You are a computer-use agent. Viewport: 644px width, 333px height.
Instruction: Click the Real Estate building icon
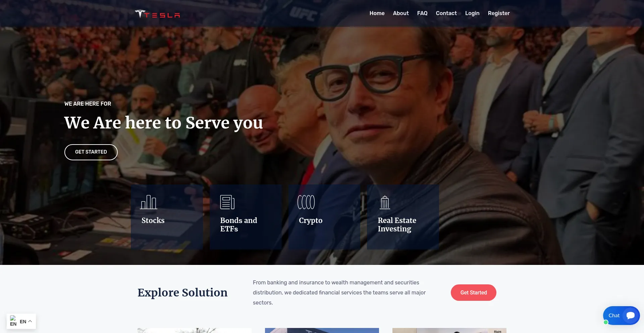click(385, 202)
